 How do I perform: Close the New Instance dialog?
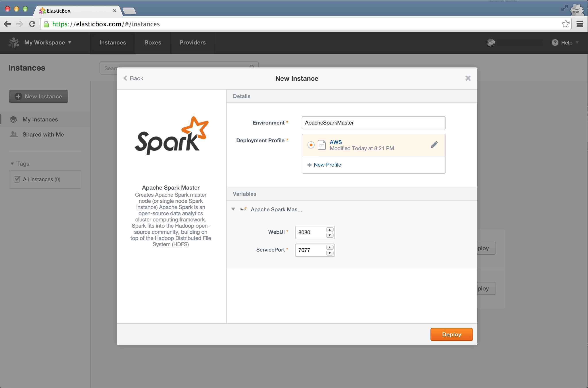coord(468,78)
